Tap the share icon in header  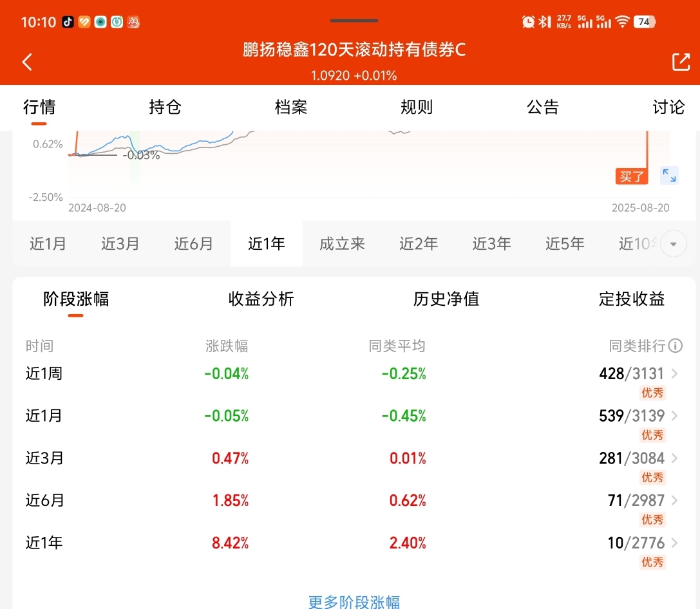pos(681,62)
